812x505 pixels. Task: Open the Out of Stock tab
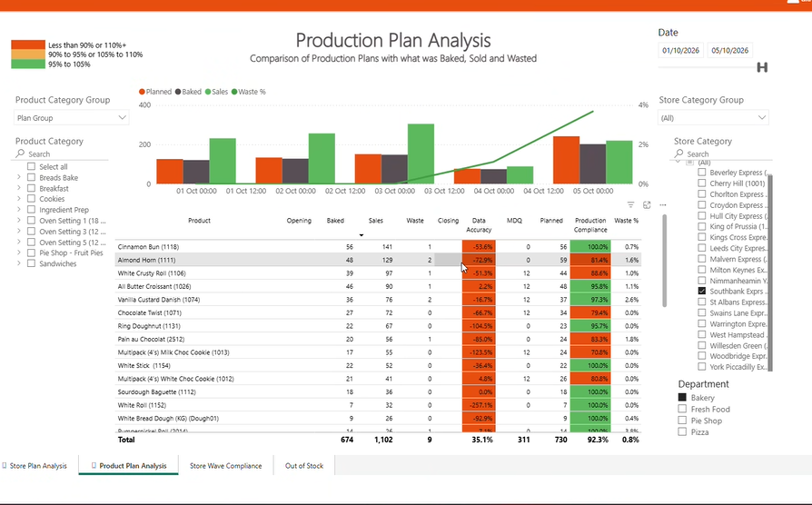click(x=304, y=466)
